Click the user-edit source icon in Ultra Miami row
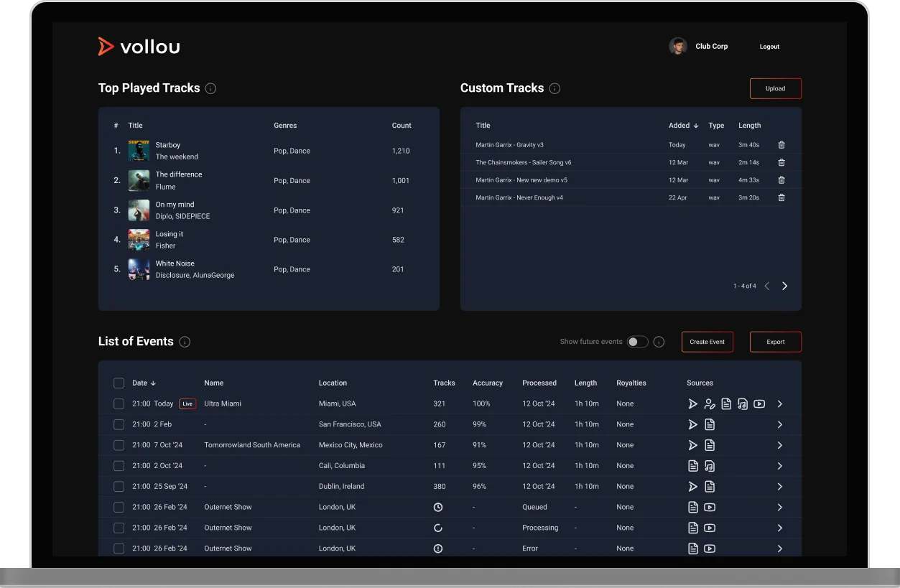Screen dimensions: 900x588 pyautogui.click(x=710, y=404)
